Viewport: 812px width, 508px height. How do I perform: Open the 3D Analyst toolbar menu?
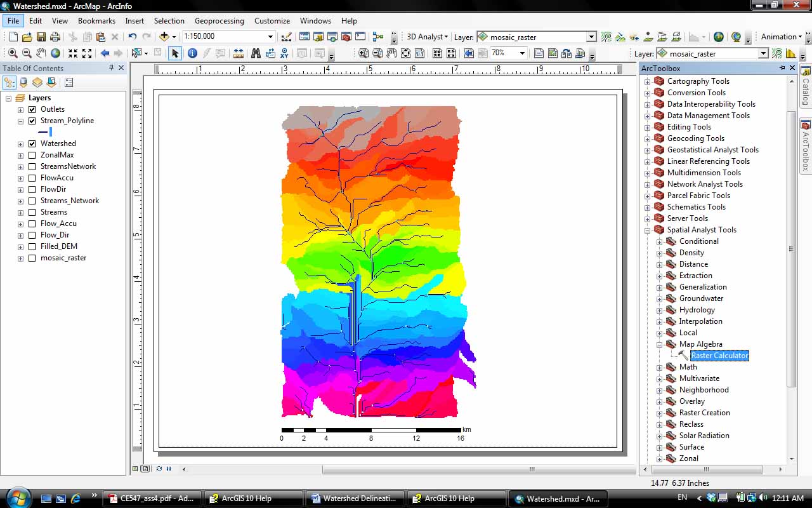(427, 37)
